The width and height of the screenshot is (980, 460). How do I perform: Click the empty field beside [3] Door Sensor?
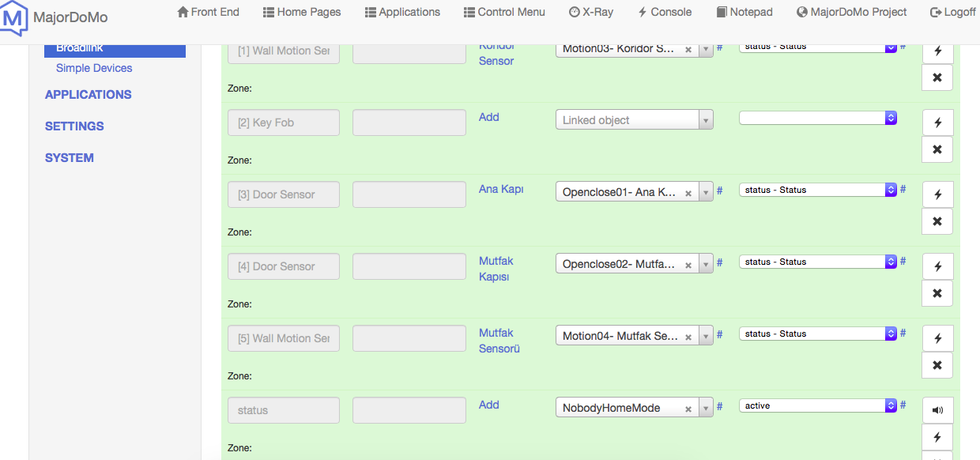point(409,194)
